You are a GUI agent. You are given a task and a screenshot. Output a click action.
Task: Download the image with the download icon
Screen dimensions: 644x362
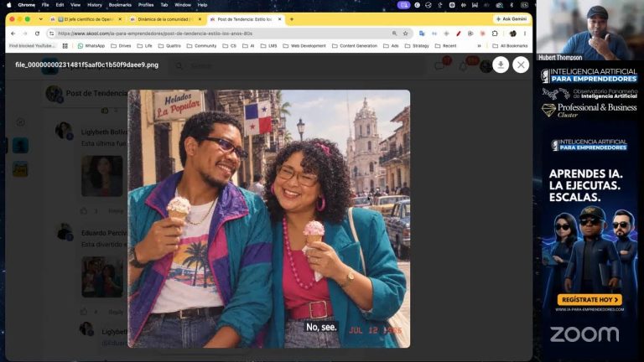[501, 65]
